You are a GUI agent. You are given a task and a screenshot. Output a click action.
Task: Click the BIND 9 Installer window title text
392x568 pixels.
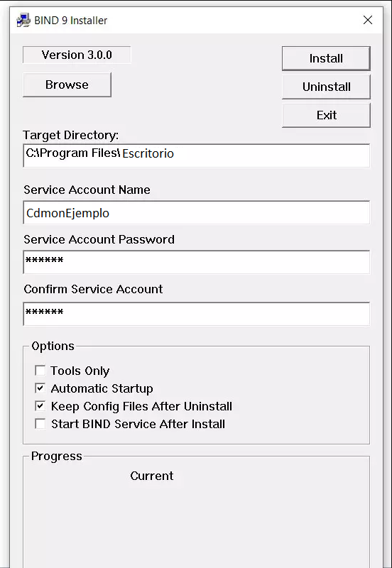70,21
